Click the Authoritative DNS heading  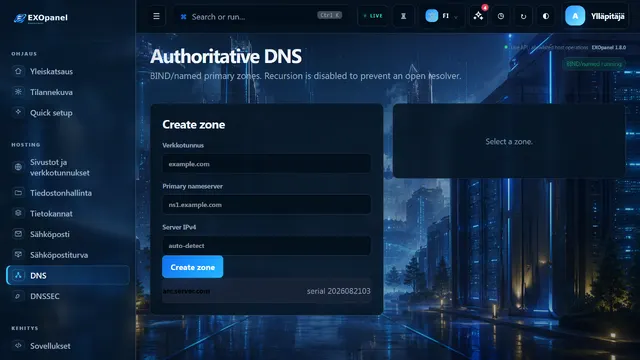[226, 56]
